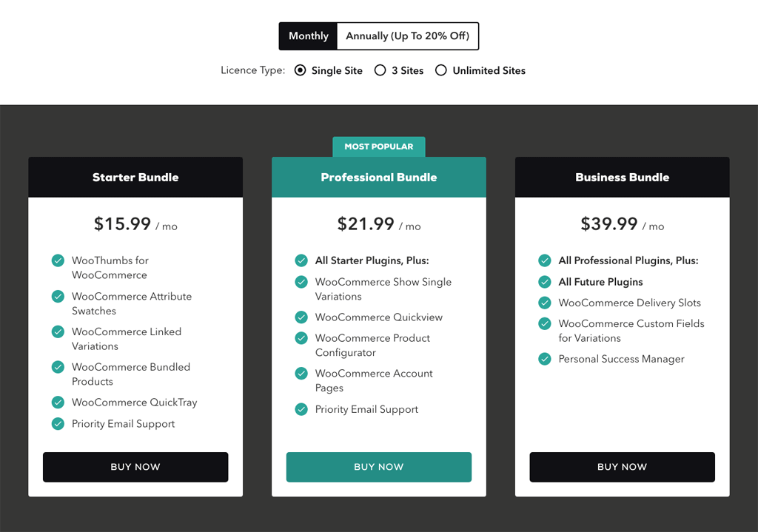Image resolution: width=758 pixels, height=532 pixels.
Task: Click checkmark beside WooCommerce Account Pages
Action: [301, 374]
